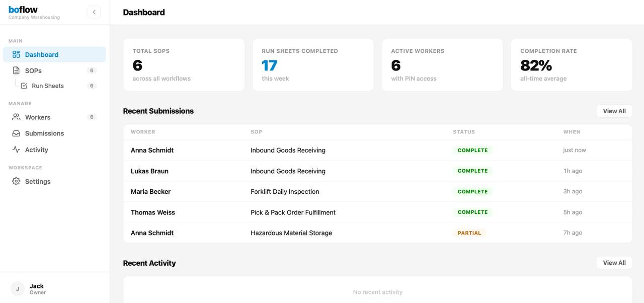Open Run Sheets via its checklist icon
The image size is (644, 303).
24,86
